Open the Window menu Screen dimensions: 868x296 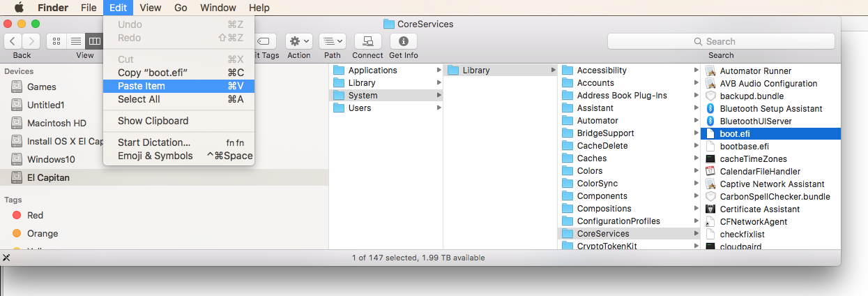[218, 8]
